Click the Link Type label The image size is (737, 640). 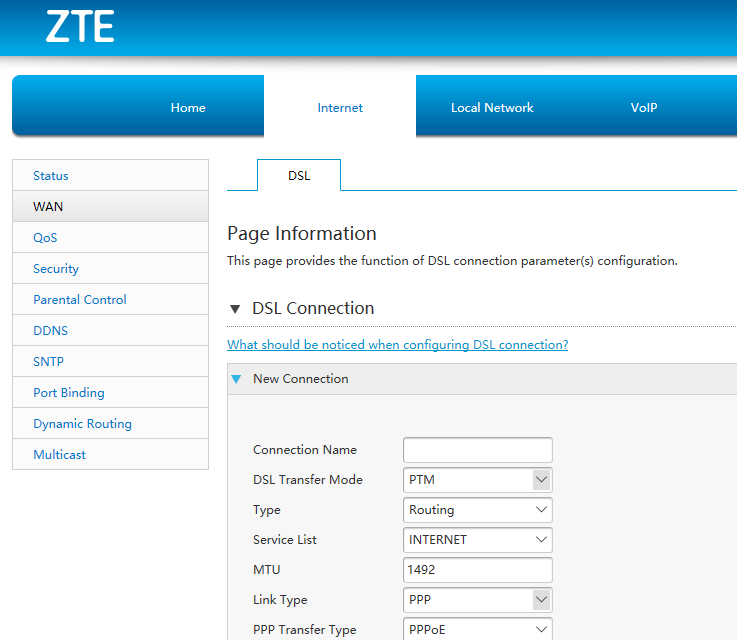pos(280,600)
